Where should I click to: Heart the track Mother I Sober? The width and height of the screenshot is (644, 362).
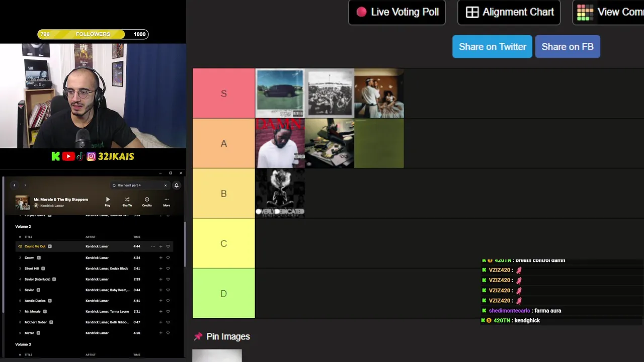pos(168,322)
